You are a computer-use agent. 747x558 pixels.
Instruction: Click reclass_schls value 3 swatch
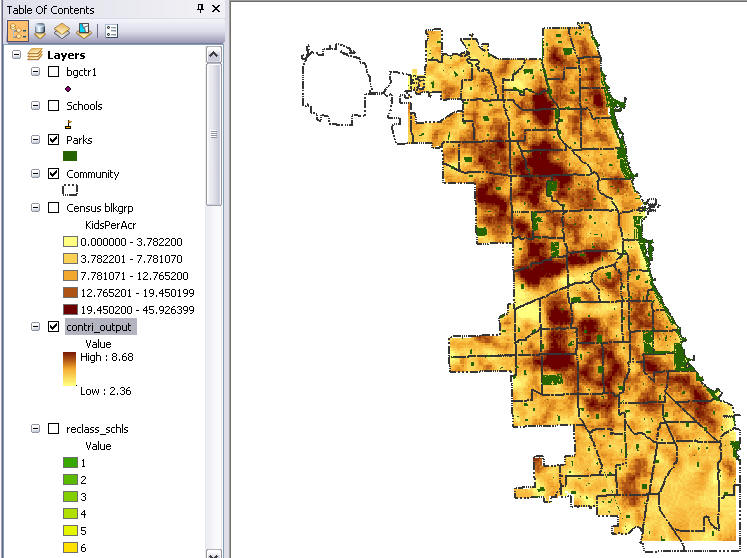70,497
